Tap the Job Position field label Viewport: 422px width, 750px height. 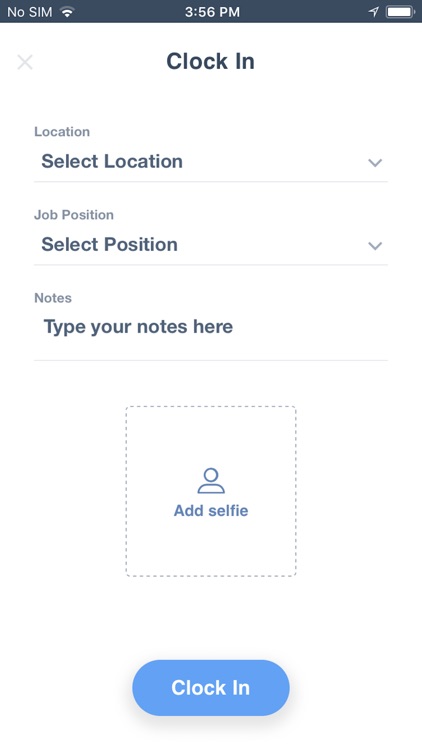pos(74,215)
